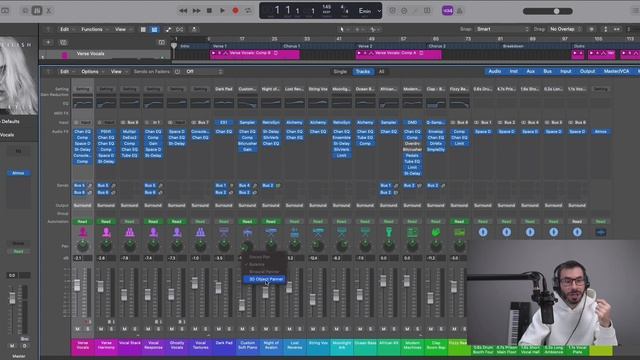The height and width of the screenshot is (360, 640).
Task: Toggle the Sends on Faders power icon
Action: point(177,72)
